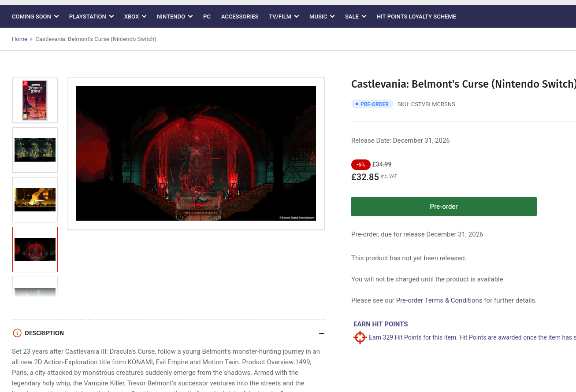
Task: Expand the Nintendo menu chevron
Action: 190,16
